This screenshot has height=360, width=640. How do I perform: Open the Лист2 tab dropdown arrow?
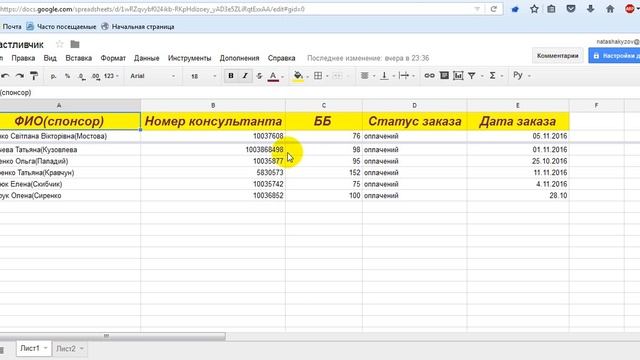pyautogui.click(x=82, y=349)
